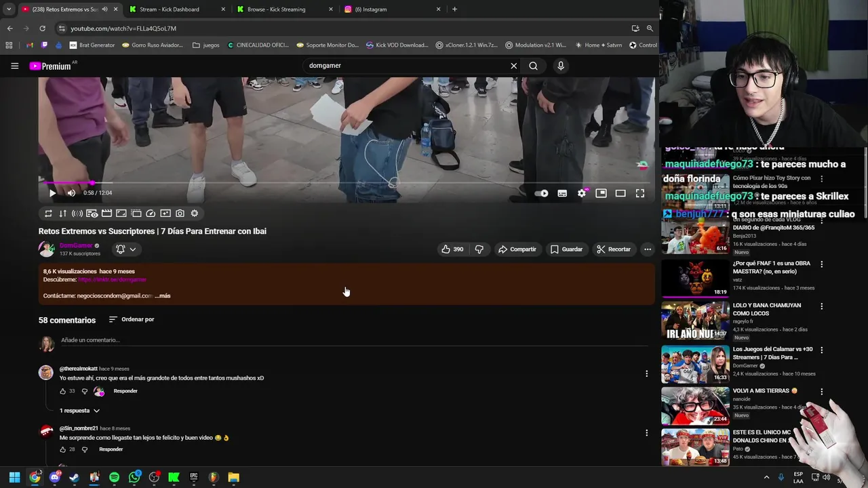Expand 1 respuesta under therealmokatt comment

tap(80, 411)
